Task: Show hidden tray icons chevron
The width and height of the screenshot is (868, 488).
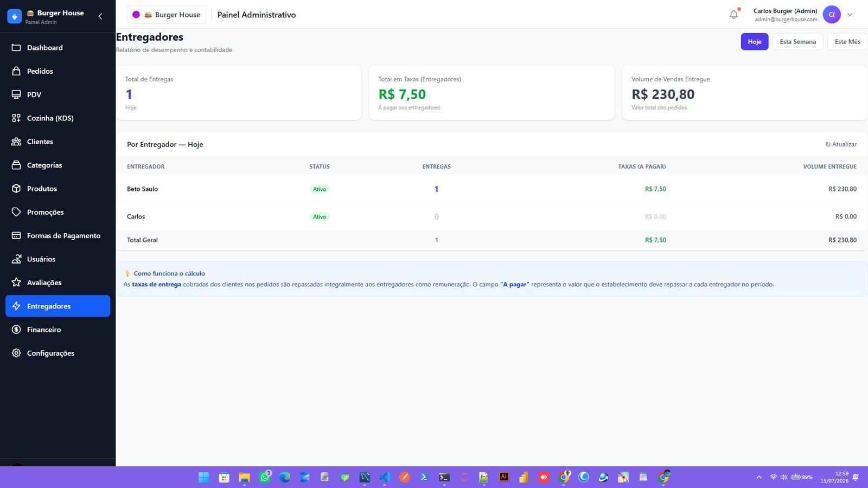Action: click(758, 477)
